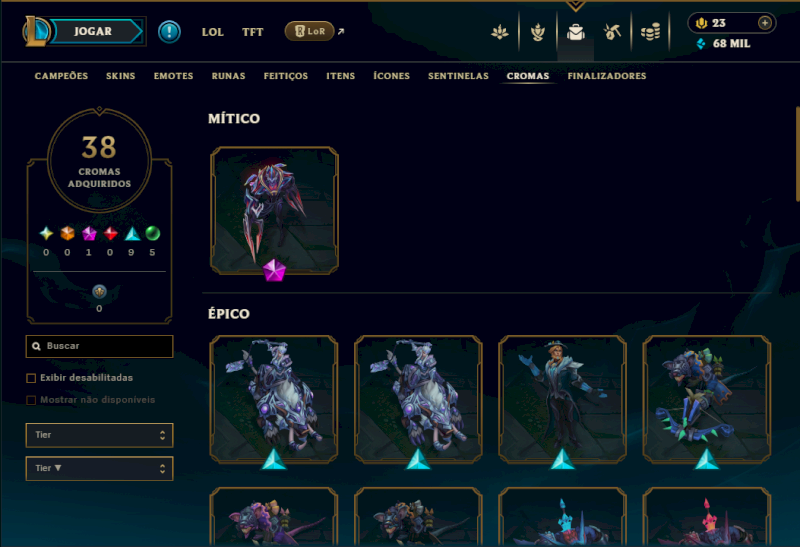Open the Loot hammer icon
800x547 pixels.
(x=612, y=33)
